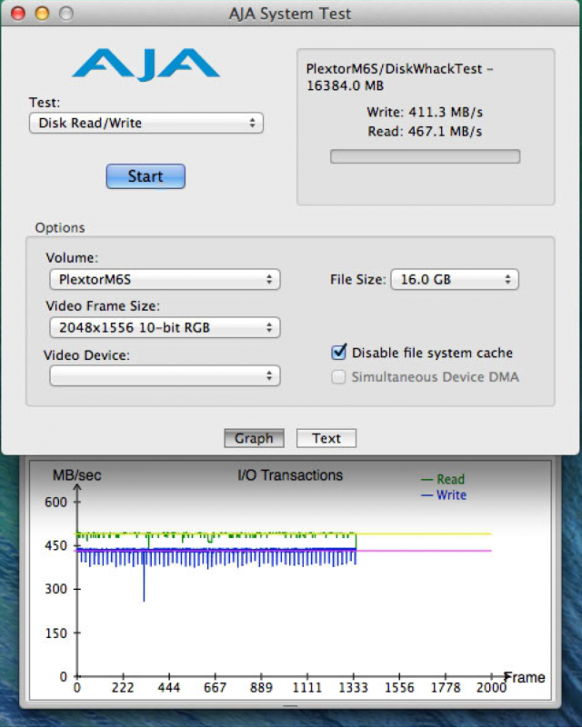582x728 pixels.
Task: Minimize the AJA System Test window
Action: coord(42,14)
